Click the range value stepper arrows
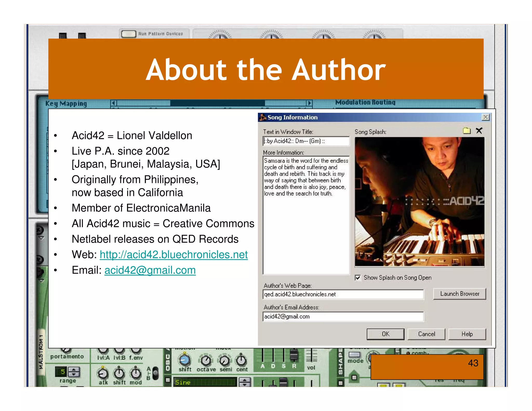 point(74,372)
